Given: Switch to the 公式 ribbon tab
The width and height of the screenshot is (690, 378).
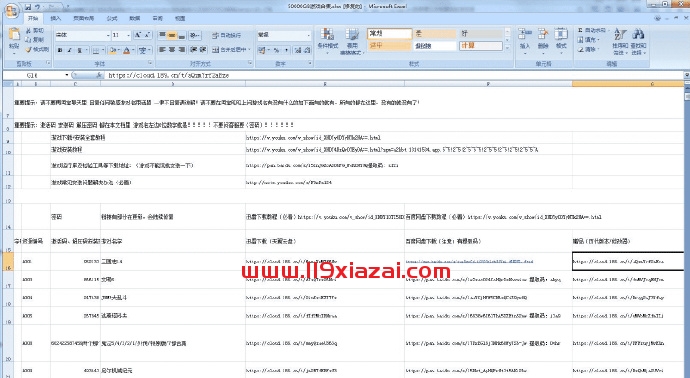Looking at the screenshot, I should (x=112, y=18).
